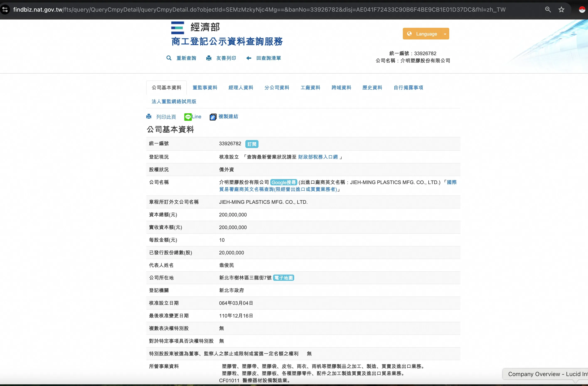588x386 pixels.
Task: Bookmark this page with star icon
Action: [561, 10]
